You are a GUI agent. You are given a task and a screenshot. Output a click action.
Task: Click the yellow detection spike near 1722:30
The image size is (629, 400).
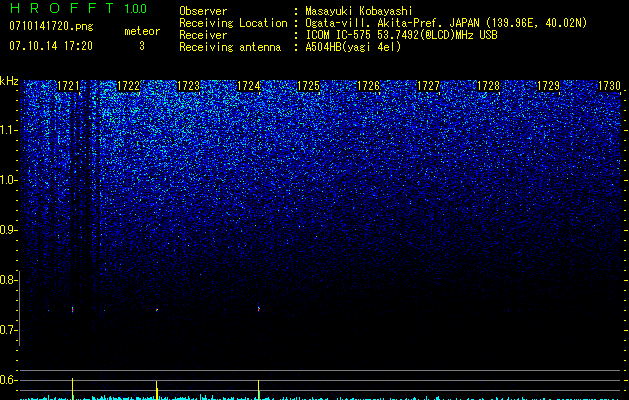click(x=156, y=390)
